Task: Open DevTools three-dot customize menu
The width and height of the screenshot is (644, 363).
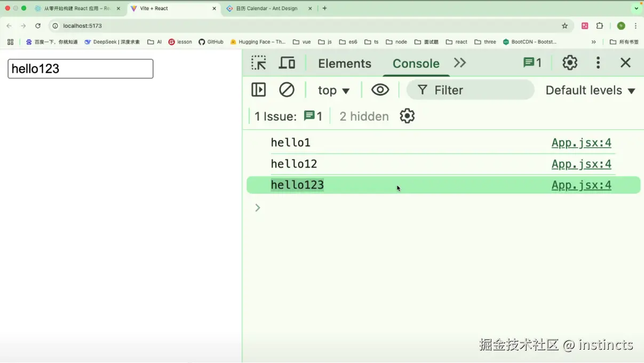Action: pos(598,63)
